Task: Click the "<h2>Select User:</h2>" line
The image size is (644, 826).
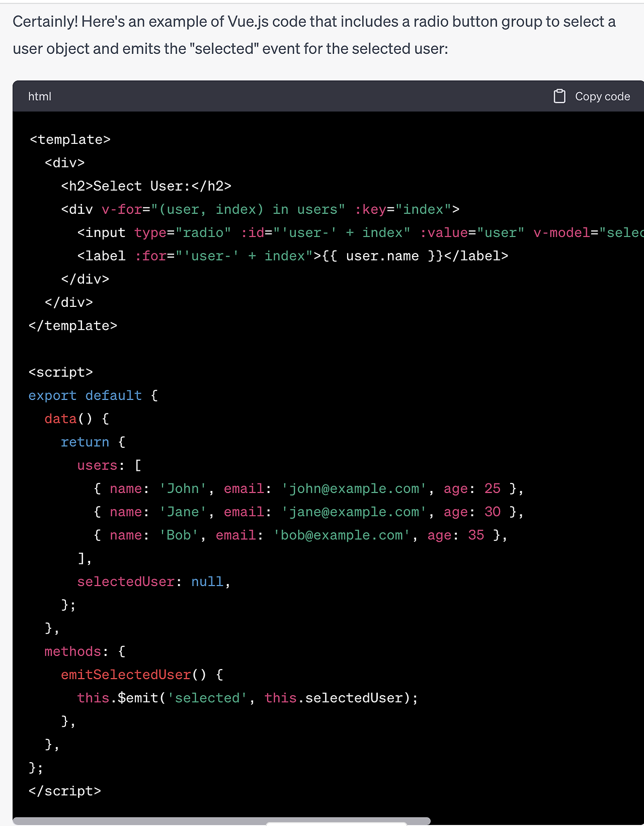Action: 146,186
